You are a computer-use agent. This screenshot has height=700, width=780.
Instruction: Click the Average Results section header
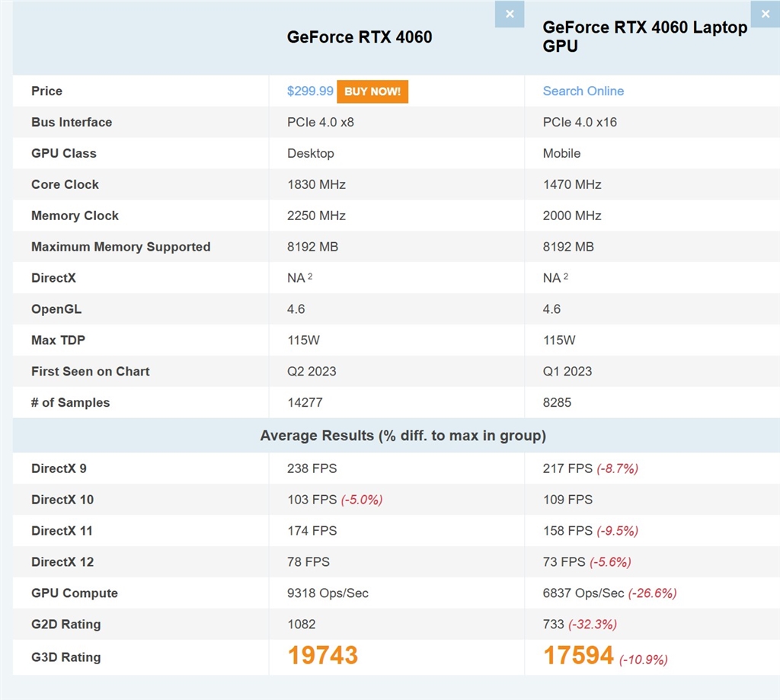tap(403, 436)
